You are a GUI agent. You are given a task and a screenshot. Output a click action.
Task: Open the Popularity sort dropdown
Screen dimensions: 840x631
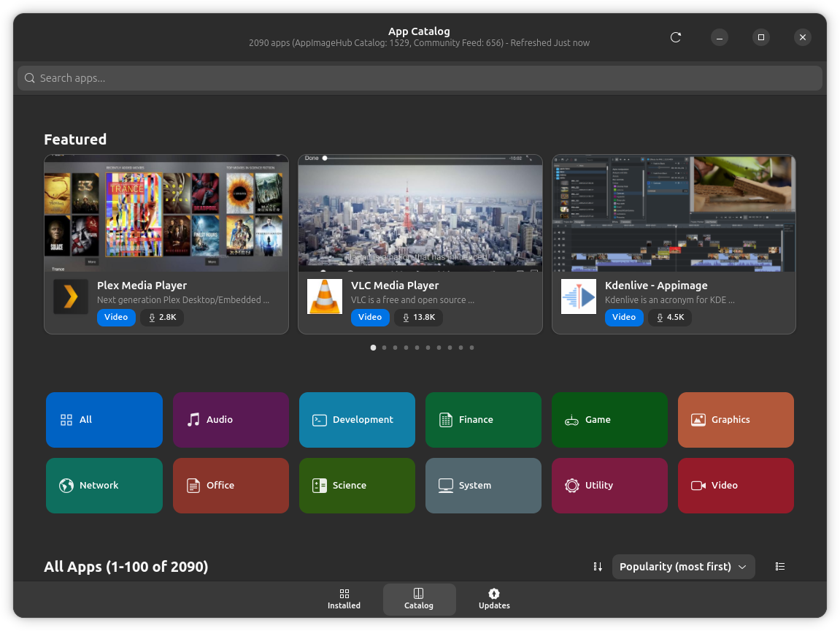pyautogui.click(x=683, y=567)
